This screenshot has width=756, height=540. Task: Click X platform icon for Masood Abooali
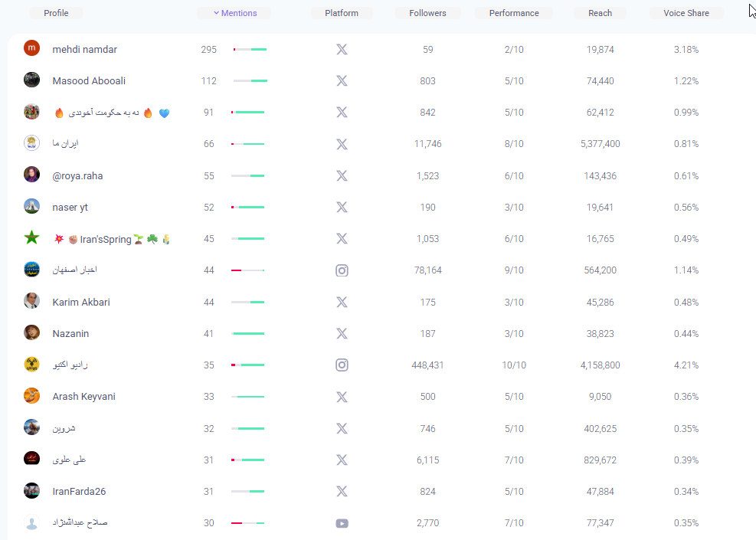point(342,81)
